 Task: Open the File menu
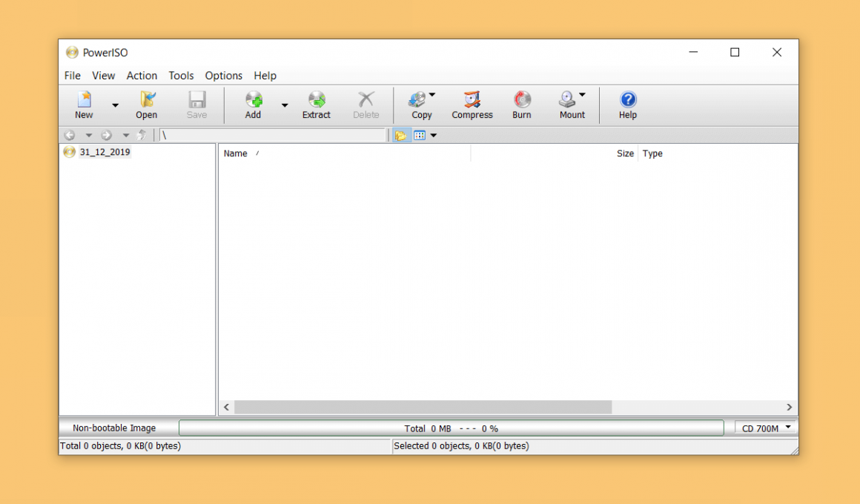click(73, 76)
